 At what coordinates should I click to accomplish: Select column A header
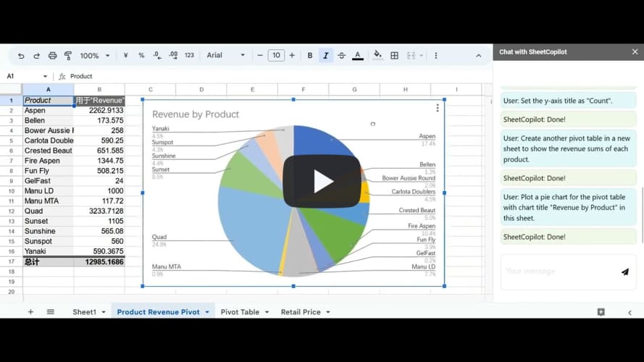click(48, 89)
